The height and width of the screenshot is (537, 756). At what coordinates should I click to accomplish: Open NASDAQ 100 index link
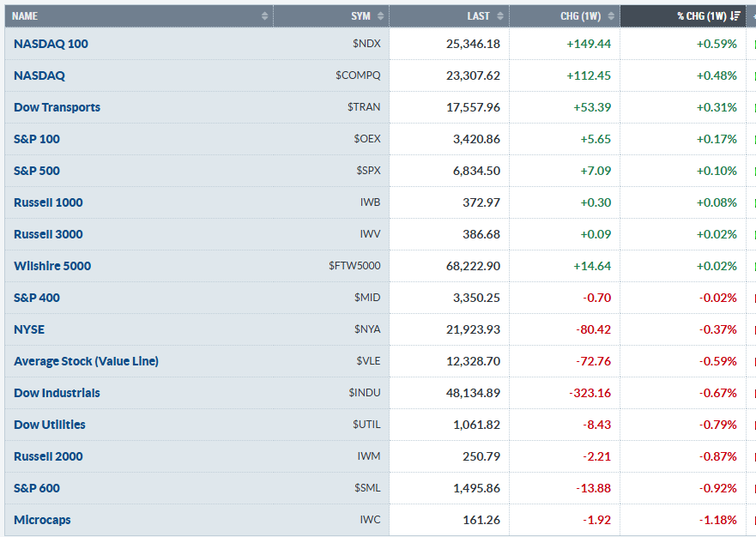51,44
